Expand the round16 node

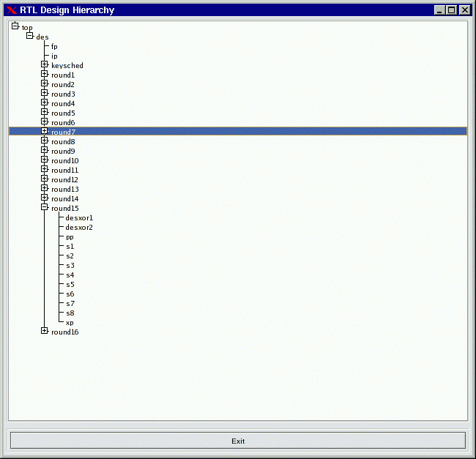[45, 331]
